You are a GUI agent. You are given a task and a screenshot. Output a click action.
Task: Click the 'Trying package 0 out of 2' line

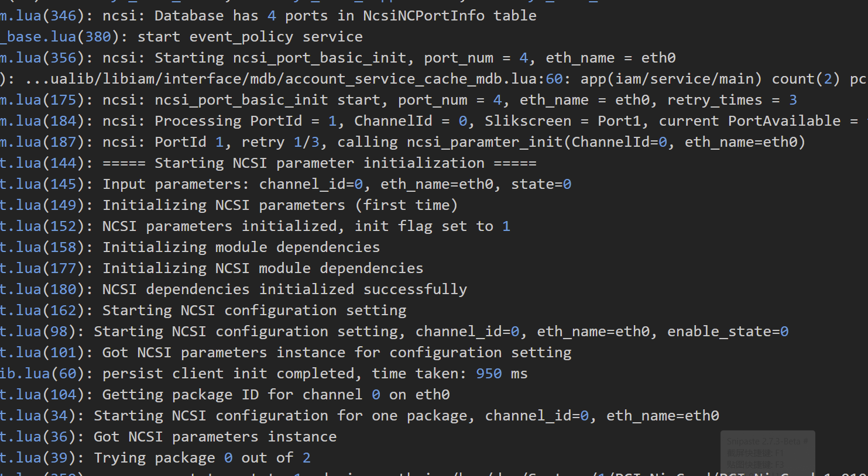[x=202, y=458]
